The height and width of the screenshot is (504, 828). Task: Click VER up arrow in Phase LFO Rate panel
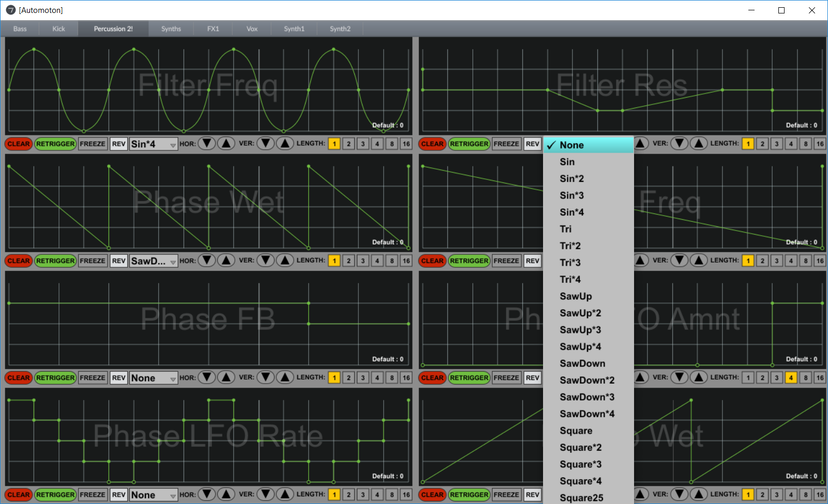285,494
